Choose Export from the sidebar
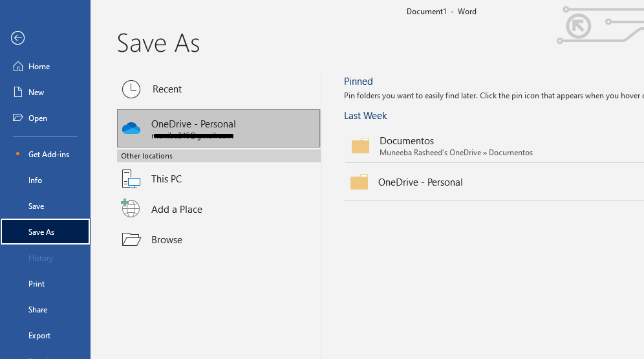Image resolution: width=644 pixels, height=359 pixels. point(39,336)
